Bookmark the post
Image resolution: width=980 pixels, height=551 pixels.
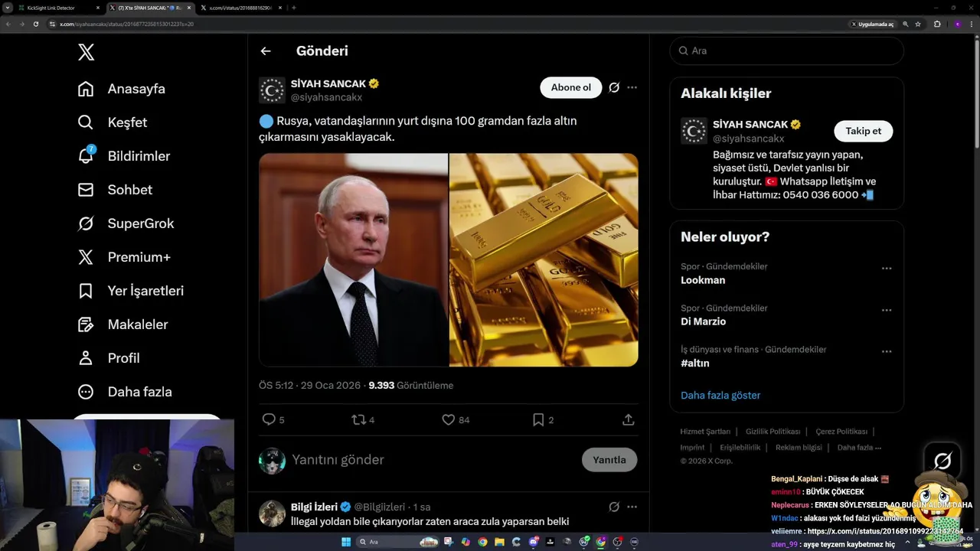tap(538, 419)
